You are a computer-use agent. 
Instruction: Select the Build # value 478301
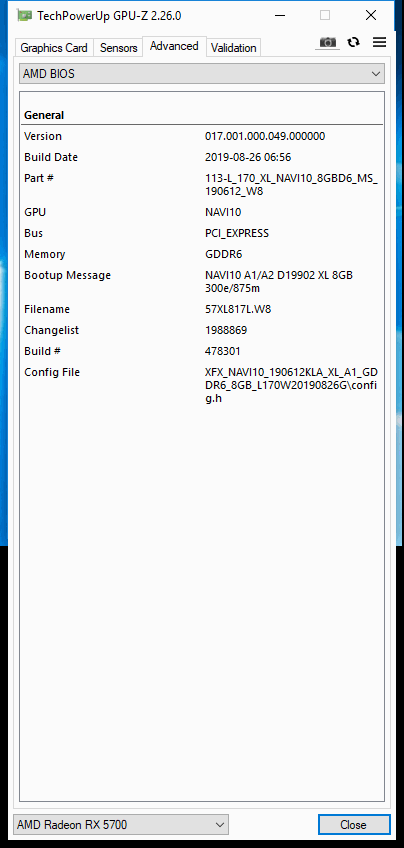tap(223, 352)
